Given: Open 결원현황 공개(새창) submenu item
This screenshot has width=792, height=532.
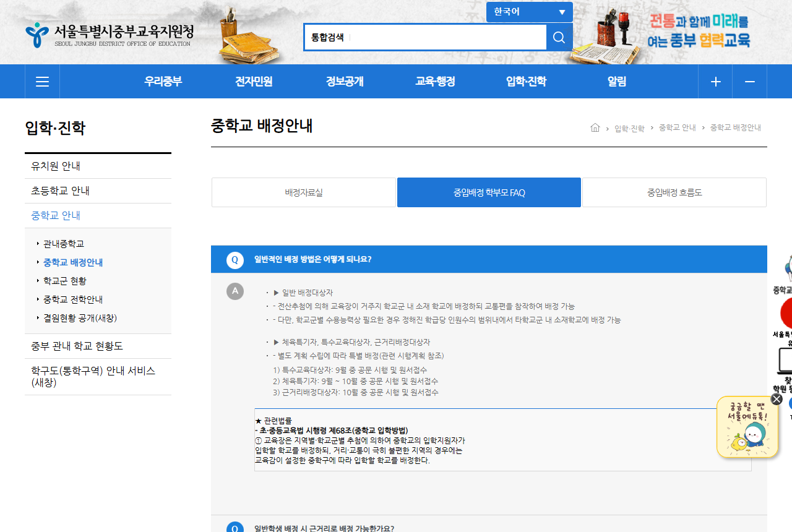Looking at the screenshot, I should coord(80,318).
